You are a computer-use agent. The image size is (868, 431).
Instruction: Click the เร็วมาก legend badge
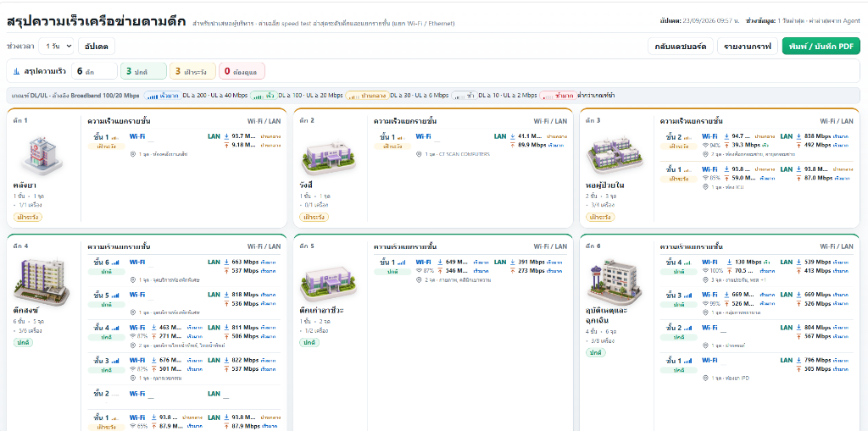click(x=162, y=96)
